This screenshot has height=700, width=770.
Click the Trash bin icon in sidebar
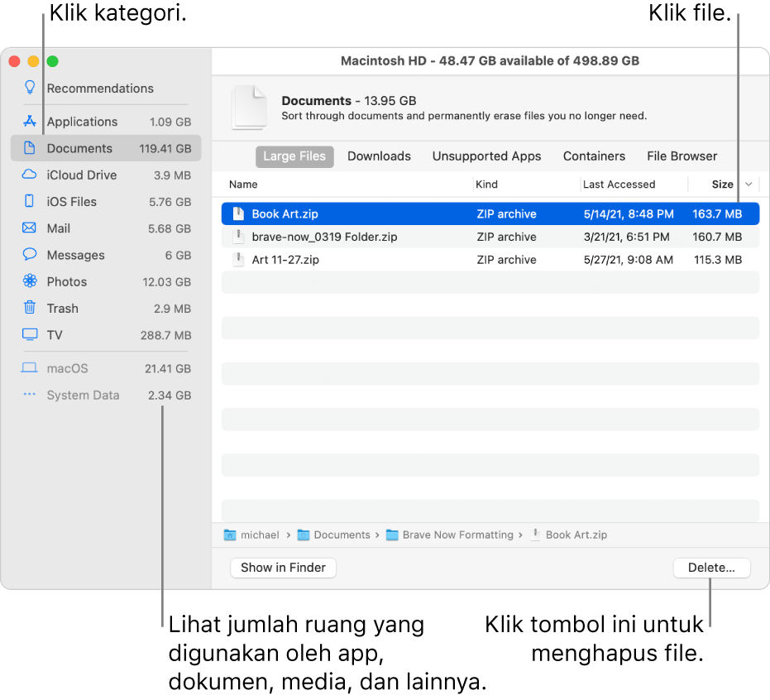(x=30, y=308)
